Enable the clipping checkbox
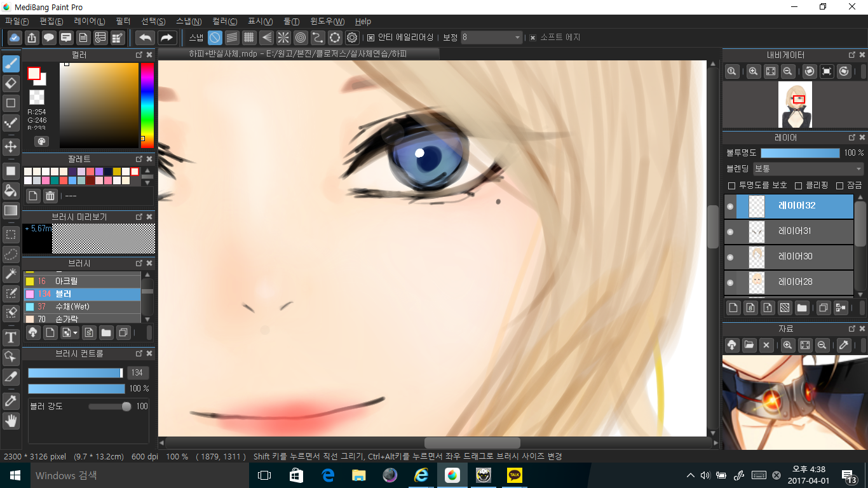The height and width of the screenshot is (488, 868). pos(799,186)
